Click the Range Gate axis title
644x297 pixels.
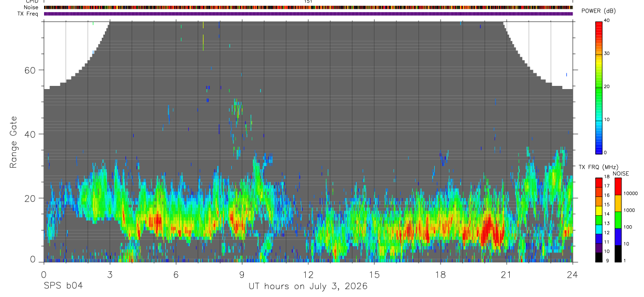click(x=14, y=142)
